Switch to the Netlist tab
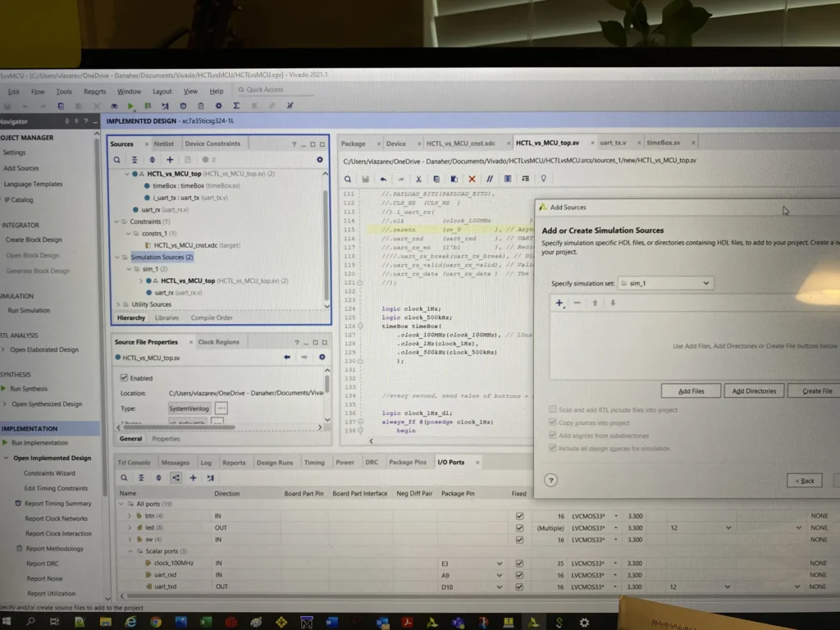Image resolution: width=840 pixels, height=630 pixels. pyautogui.click(x=163, y=144)
